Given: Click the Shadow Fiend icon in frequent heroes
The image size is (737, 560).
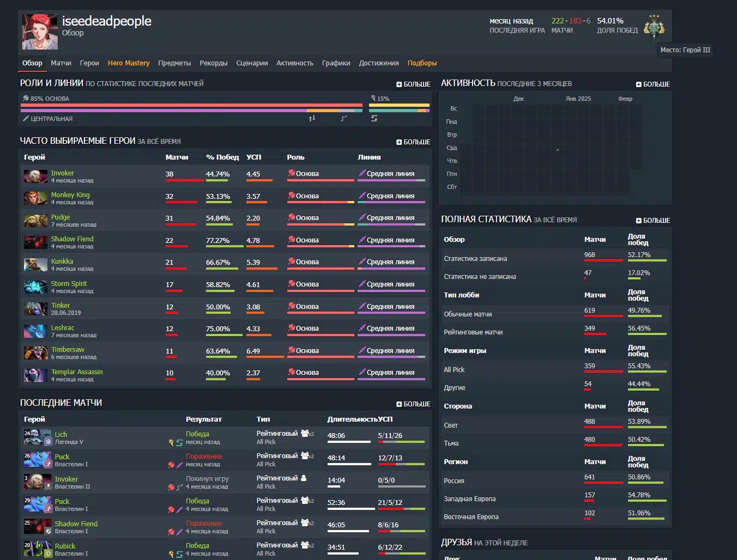Looking at the screenshot, I should coord(35,242).
